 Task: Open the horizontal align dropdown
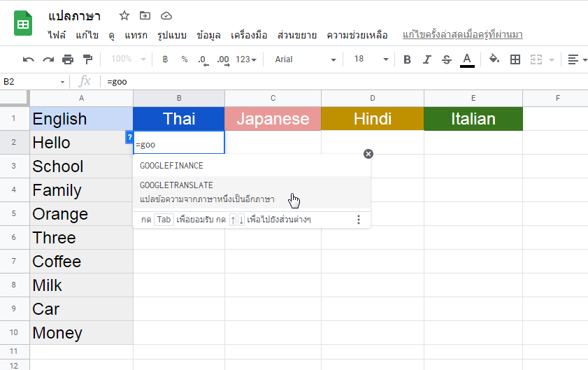[x=577, y=59]
